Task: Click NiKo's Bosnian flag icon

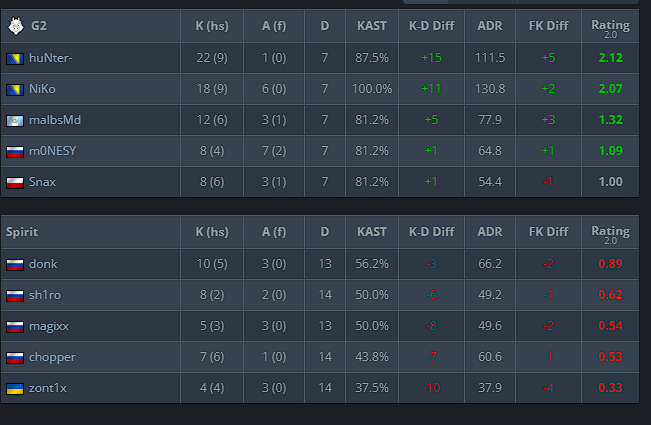Action: (15, 90)
